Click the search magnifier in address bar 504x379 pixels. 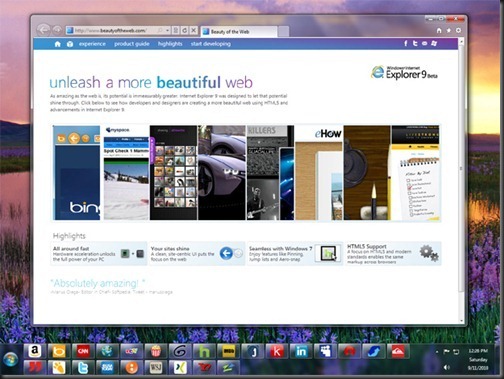pyautogui.click(x=160, y=30)
